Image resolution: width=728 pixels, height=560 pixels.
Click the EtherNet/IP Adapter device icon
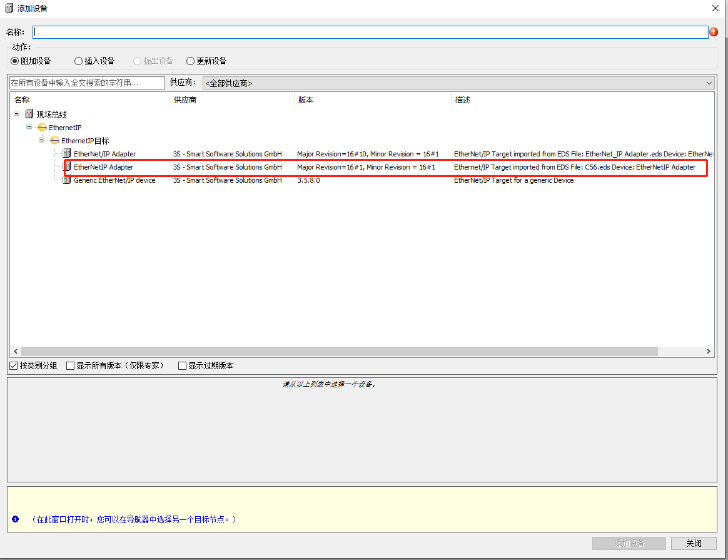pos(67,154)
